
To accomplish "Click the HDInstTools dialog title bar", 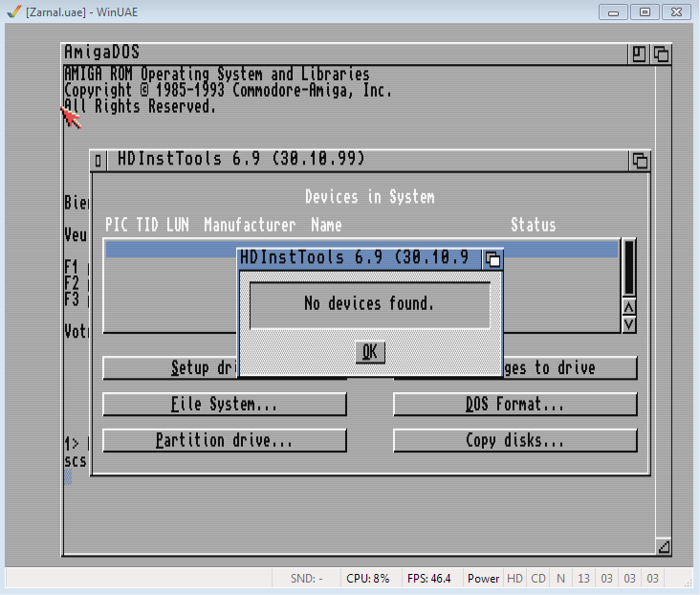I will point(360,259).
